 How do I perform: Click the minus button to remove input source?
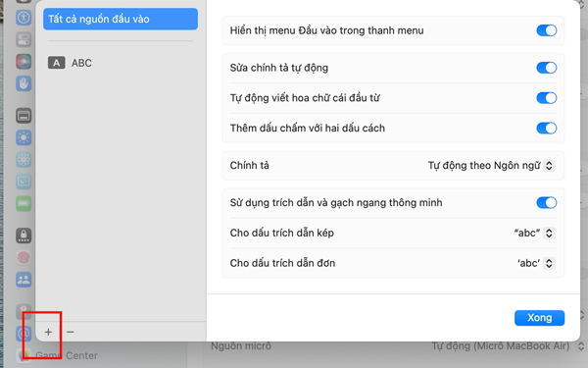click(x=71, y=332)
